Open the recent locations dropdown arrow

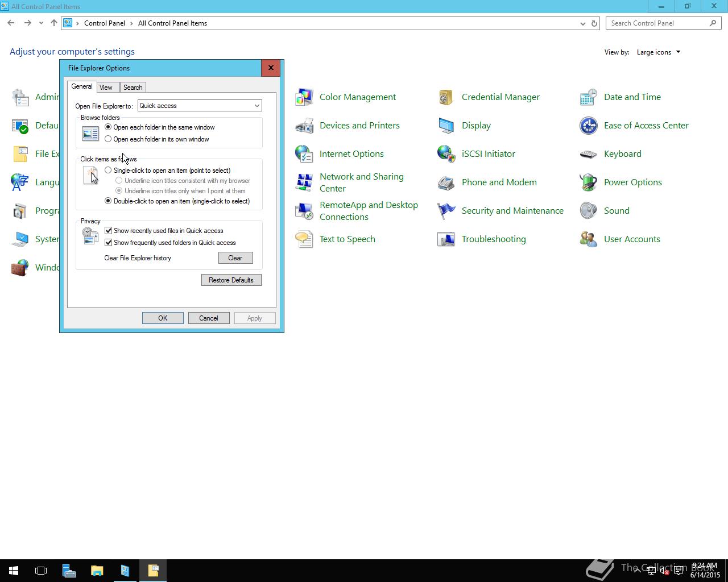(x=41, y=23)
